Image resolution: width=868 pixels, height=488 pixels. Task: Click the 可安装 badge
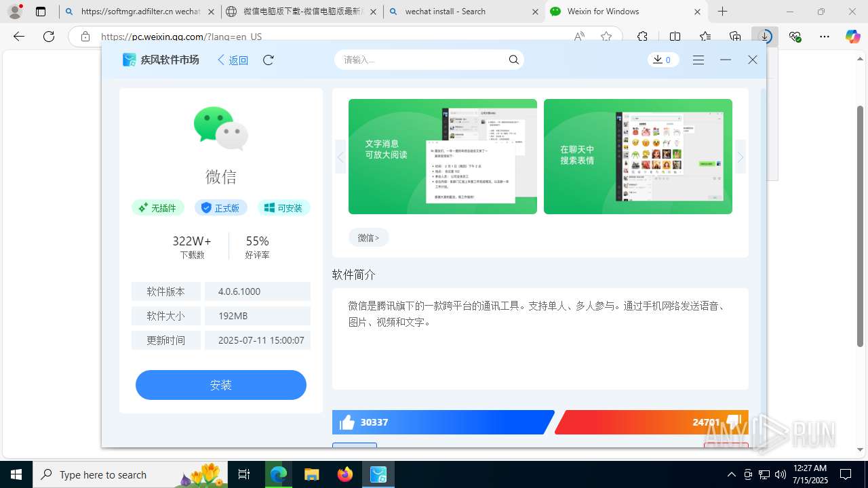click(x=283, y=208)
